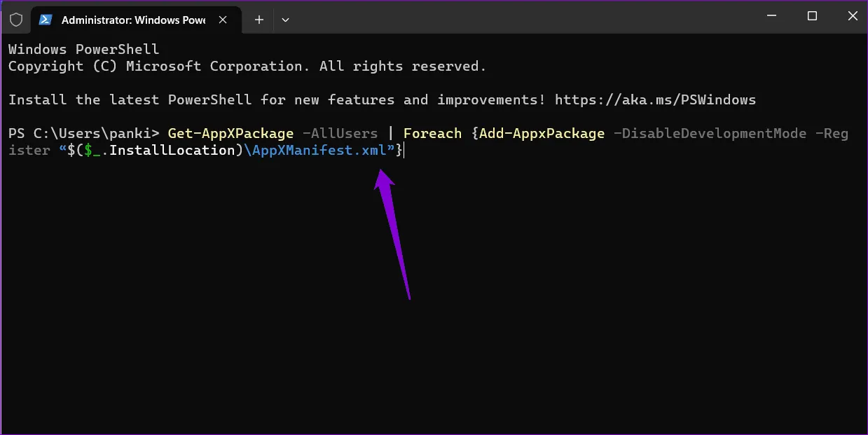
Task: Click the administrator shield icon
Action: (x=16, y=20)
